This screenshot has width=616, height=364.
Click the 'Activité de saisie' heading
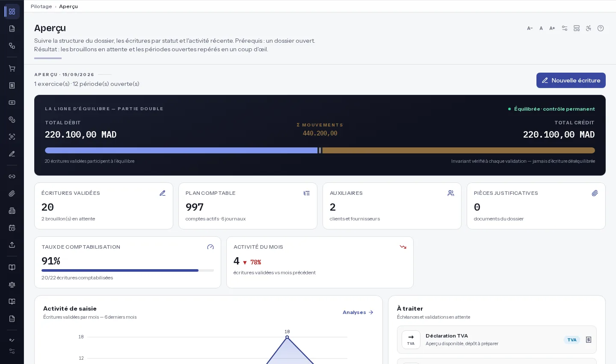70,308
